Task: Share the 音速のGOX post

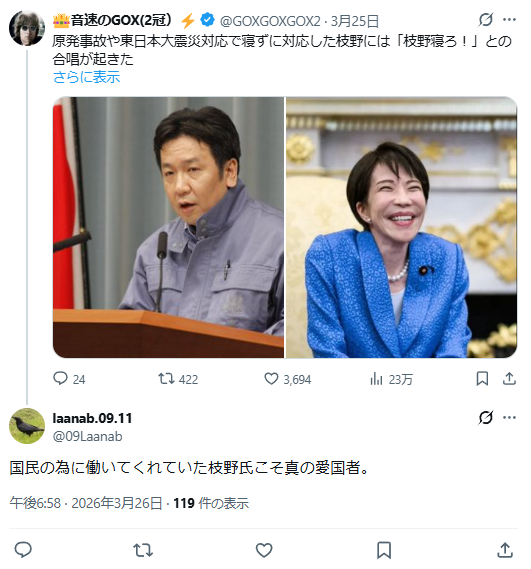Action: [509, 379]
